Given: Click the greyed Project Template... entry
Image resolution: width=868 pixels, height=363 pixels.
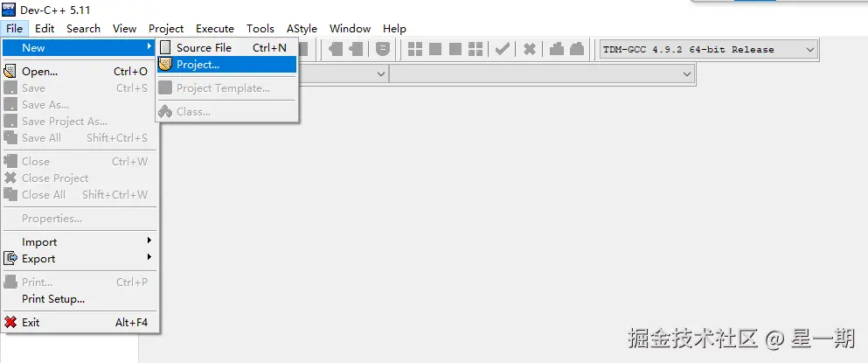Looking at the screenshot, I should click(227, 87).
